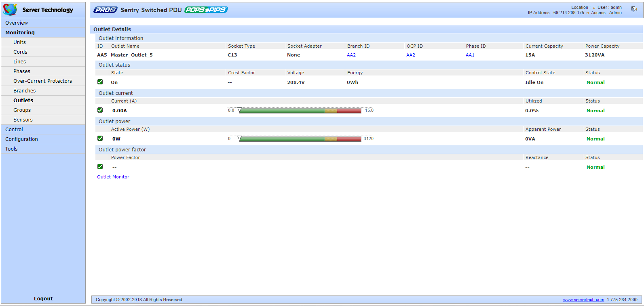
Task: Toggle the outlet power 0W checkbox
Action: [x=100, y=138]
